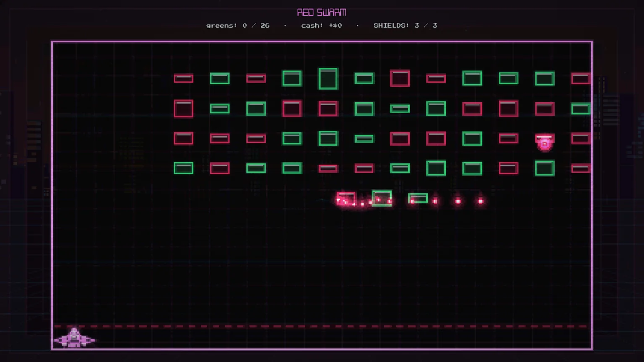
Task: Click the small flat green diving block
Action: pos(418,198)
